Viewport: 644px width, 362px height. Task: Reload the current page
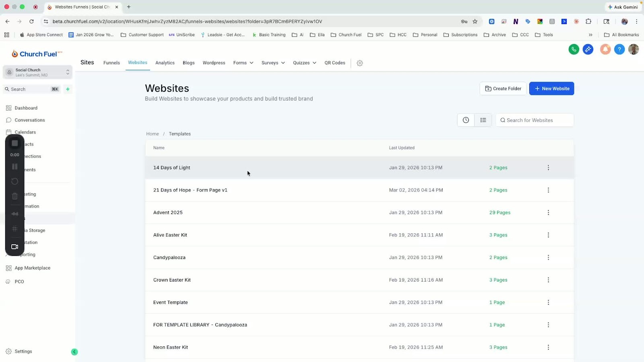pyautogui.click(x=31, y=21)
